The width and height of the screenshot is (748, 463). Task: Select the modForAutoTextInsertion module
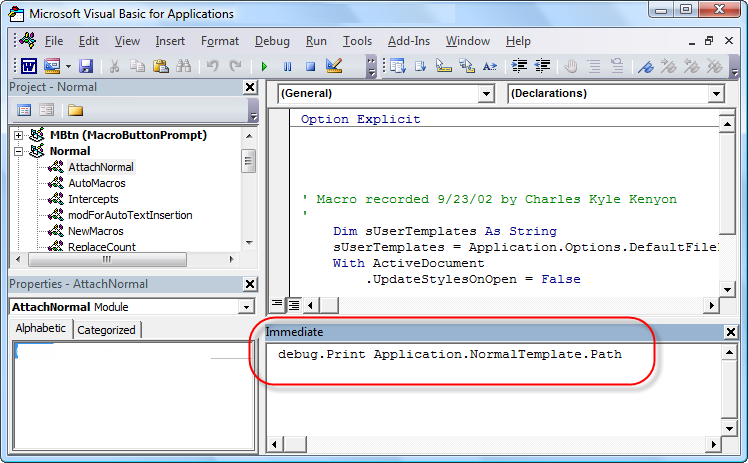click(130, 215)
